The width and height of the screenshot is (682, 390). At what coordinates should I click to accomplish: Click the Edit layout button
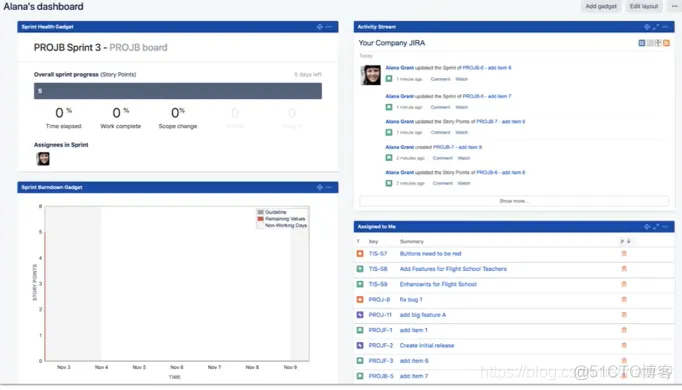644,6
